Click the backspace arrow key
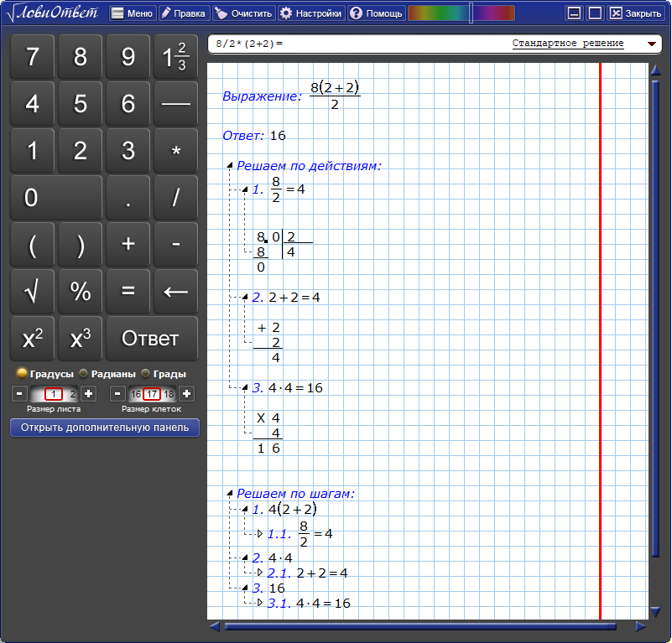The width and height of the screenshot is (672, 643). point(175,291)
